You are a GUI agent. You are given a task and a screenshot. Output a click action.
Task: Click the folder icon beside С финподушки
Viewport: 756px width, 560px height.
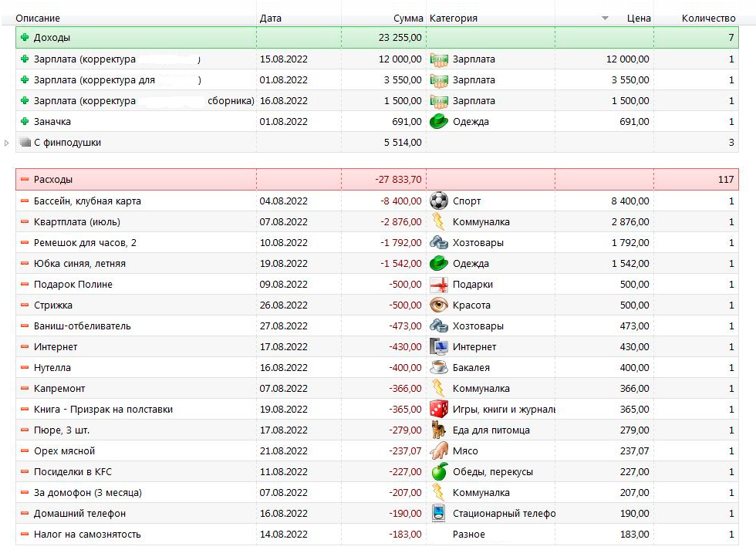pos(25,143)
